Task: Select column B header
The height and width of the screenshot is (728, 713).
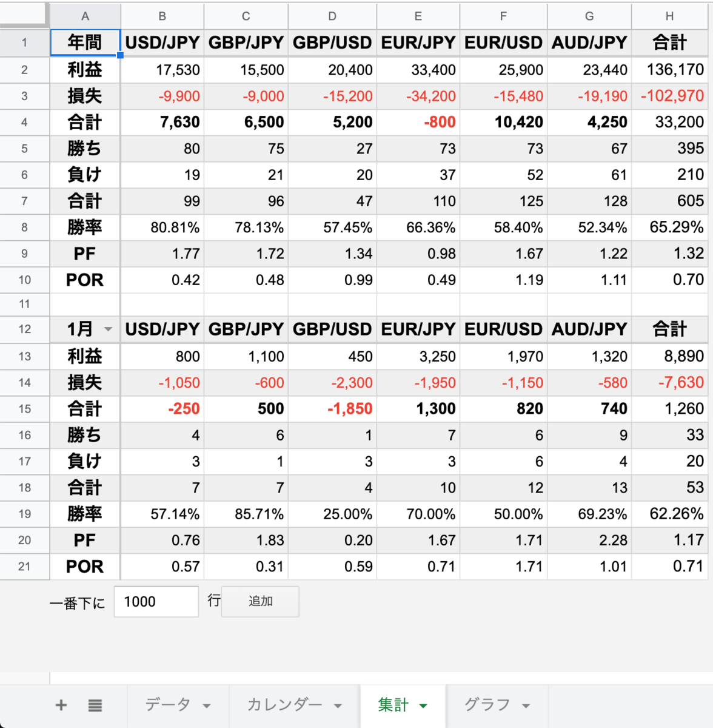Action: tap(162, 16)
